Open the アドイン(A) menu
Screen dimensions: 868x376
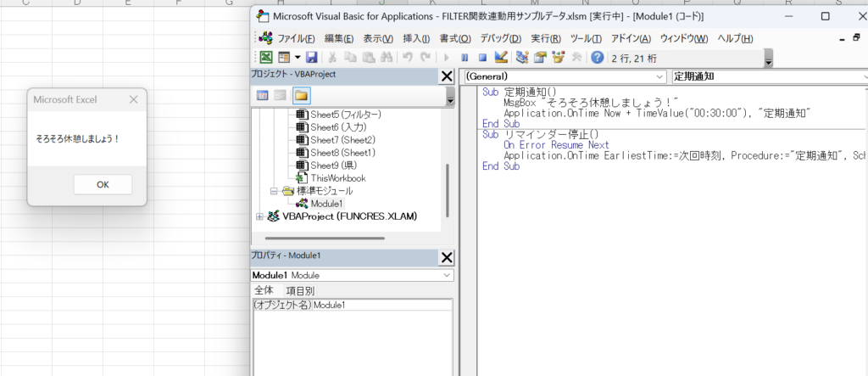pyautogui.click(x=631, y=39)
